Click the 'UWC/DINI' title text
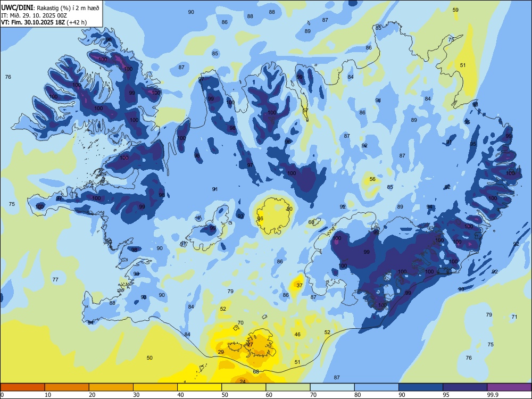The image size is (532, 399). tap(17, 8)
